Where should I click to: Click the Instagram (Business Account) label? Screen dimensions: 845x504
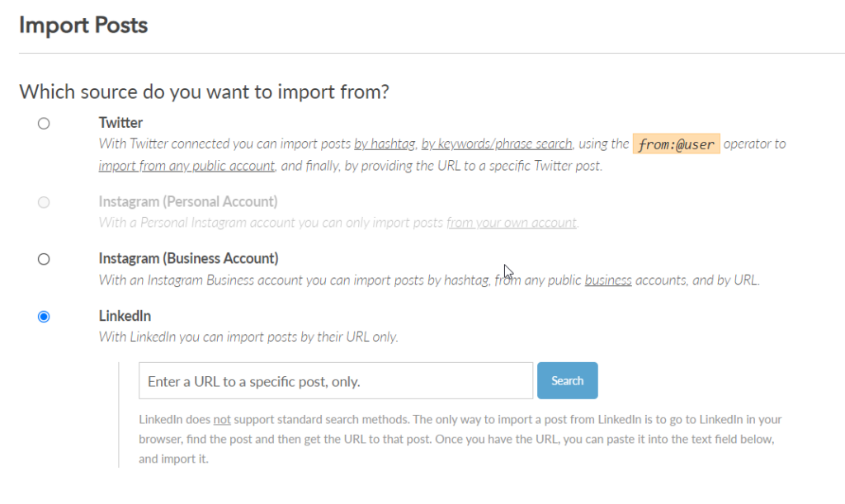[x=189, y=257]
